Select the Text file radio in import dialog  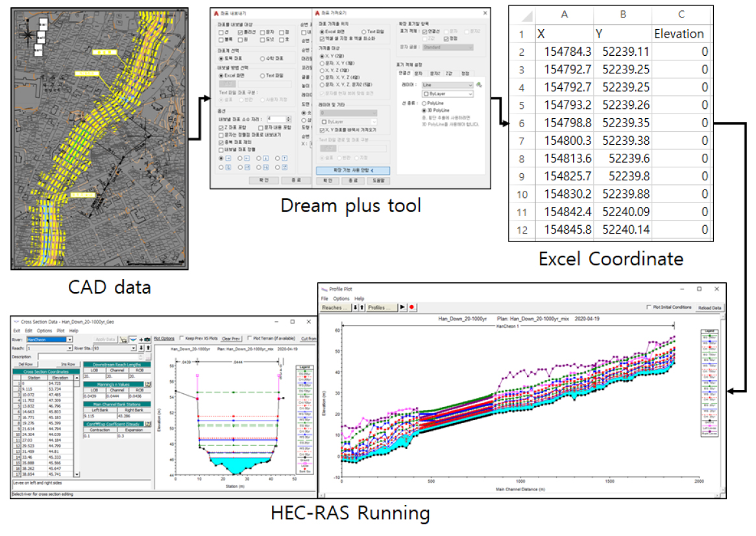tap(364, 30)
